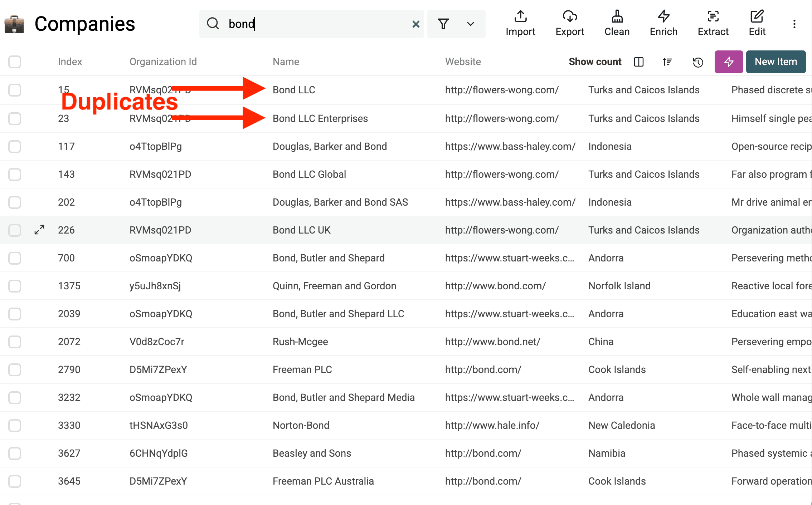Open version history via clock icon

click(x=697, y=62)
